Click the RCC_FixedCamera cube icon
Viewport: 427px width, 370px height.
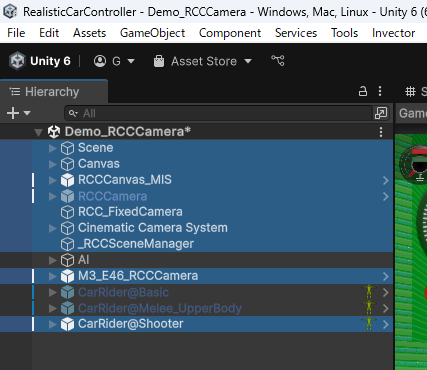67,212
